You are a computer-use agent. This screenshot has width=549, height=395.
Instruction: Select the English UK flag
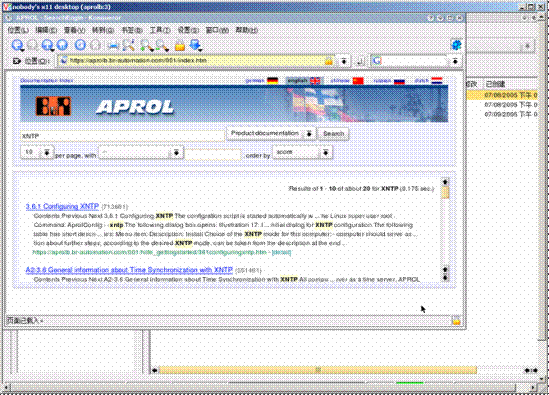[x=315, y=81]
